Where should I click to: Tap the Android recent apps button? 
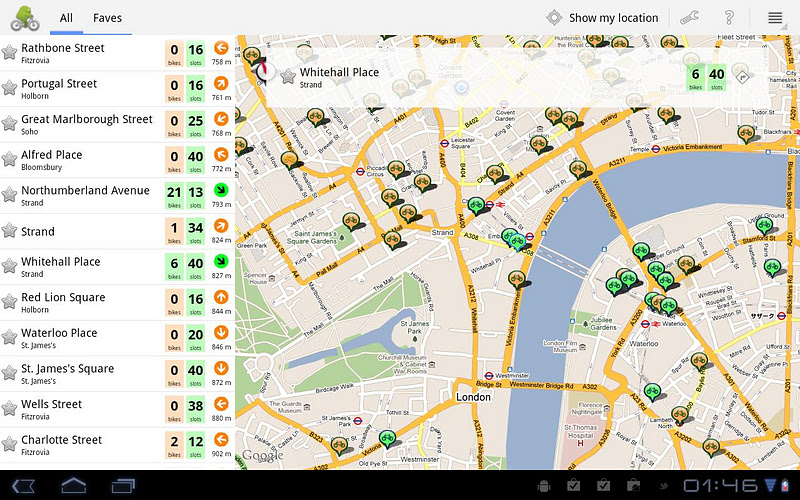click(x=123, y=485)
